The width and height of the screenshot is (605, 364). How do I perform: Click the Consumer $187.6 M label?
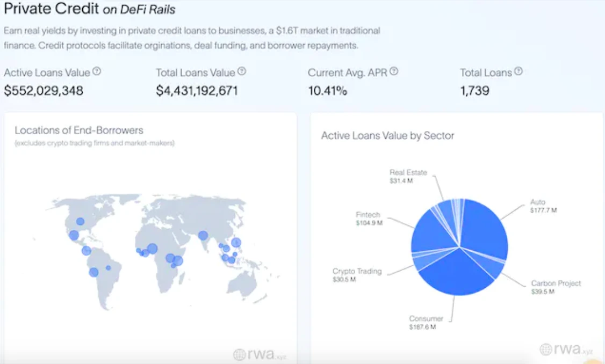[426, 322]
